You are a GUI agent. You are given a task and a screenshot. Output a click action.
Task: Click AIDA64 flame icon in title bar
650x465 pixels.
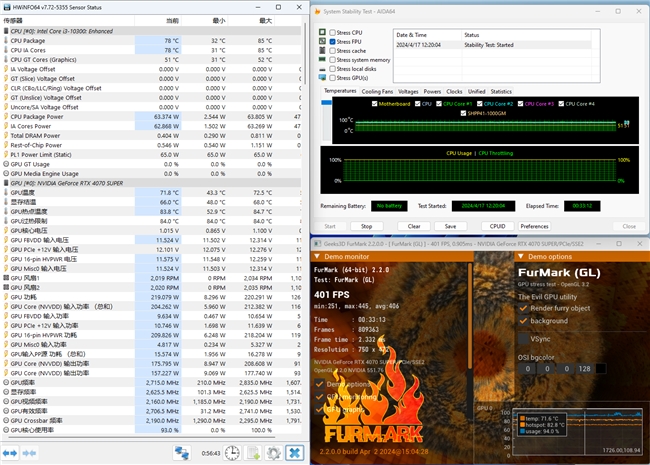coord(317,11)
